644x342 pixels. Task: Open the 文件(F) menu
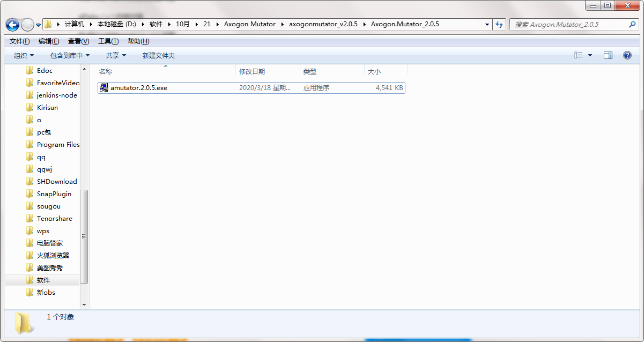[x=20, y=41]
